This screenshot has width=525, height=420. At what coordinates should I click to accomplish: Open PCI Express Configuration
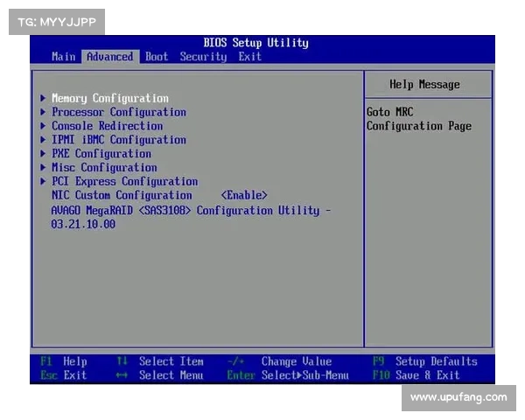(124, 182)
